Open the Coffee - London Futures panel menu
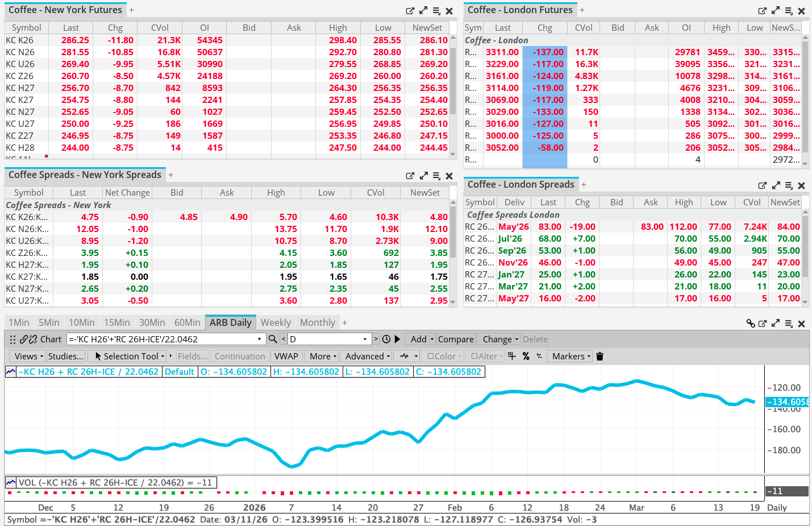The width and height of the screenshot is (812, 526). pos(789,11)
